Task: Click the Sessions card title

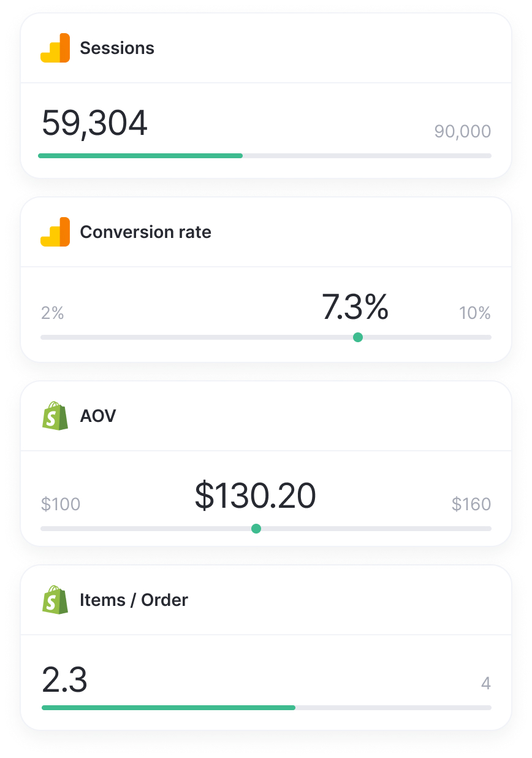Action: (x=117, y=48)
